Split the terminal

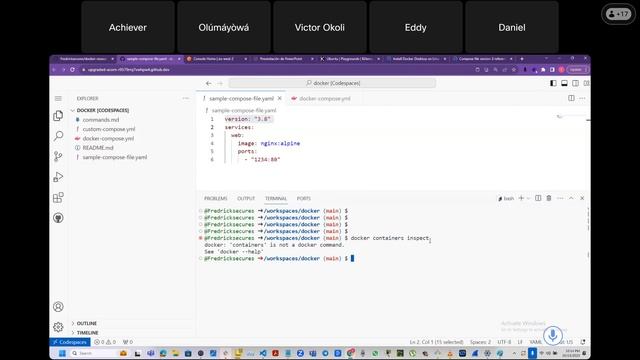[x=538, y=198]
